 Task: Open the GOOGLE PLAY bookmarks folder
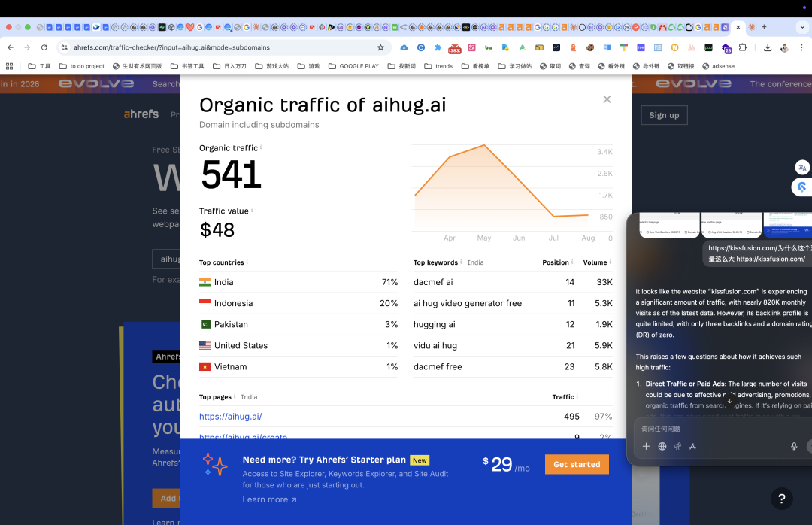click(x=353, y=66)
